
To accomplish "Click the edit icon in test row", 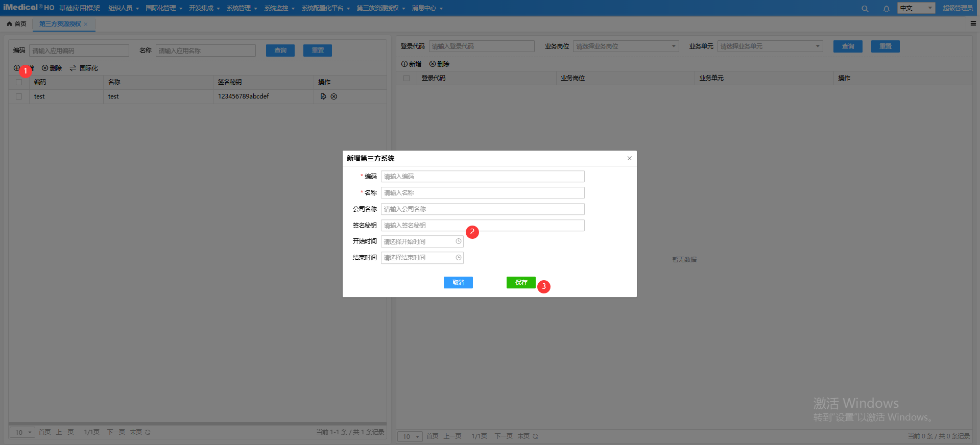I will (323, 96).
